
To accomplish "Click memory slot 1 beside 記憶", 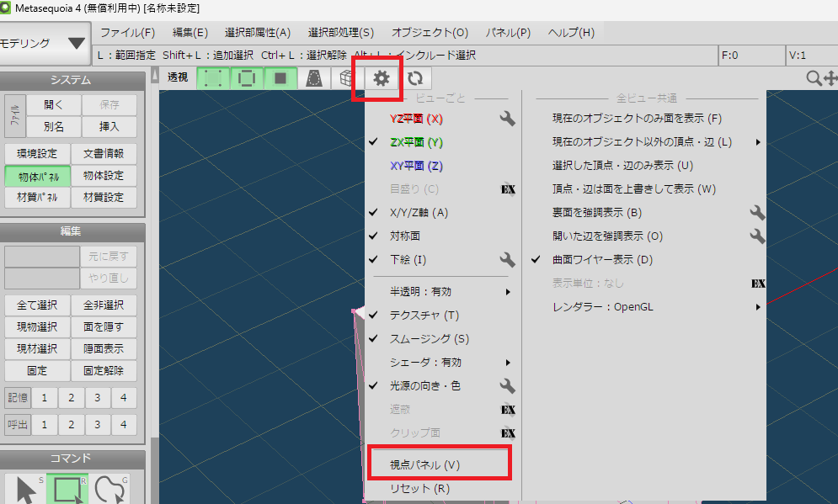I will tap(44, 397).
